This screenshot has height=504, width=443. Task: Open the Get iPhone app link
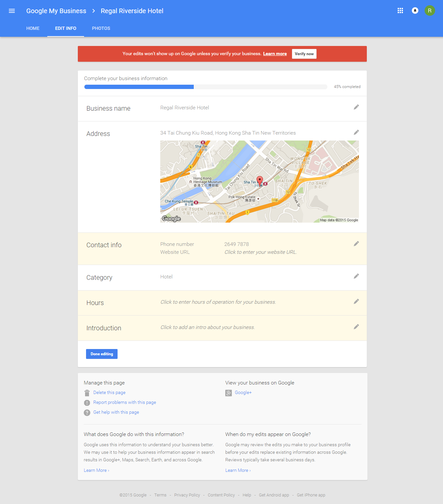(x=311, y=495)
